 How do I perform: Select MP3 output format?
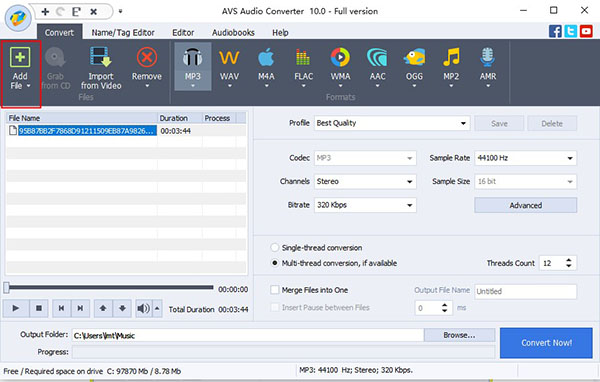click(x=192, y=66)
